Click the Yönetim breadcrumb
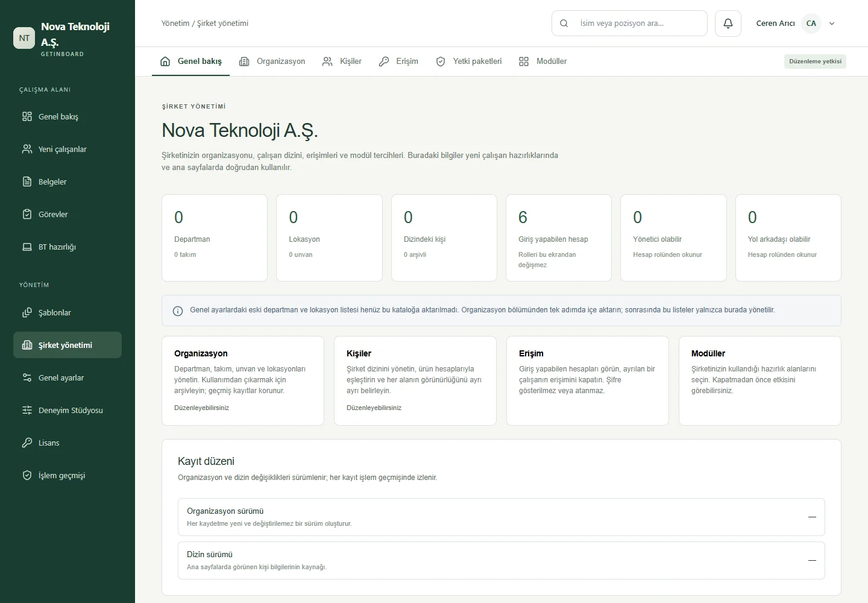 coord(175,24)
